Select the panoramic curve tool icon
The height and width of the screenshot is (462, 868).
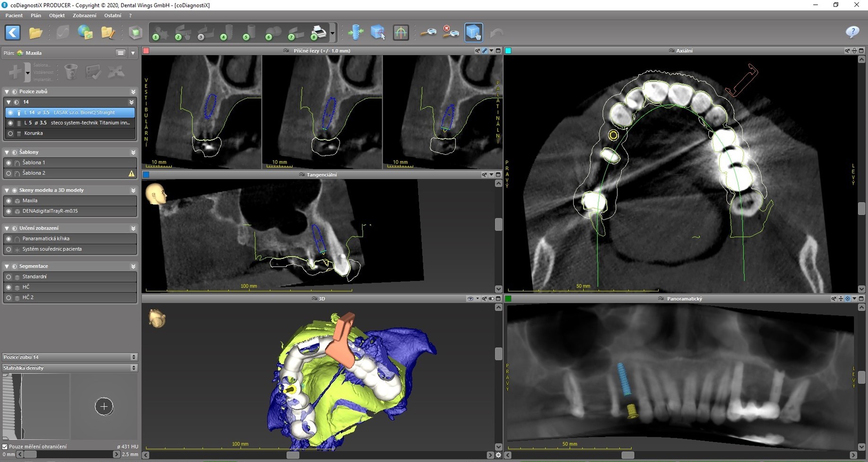click(x=401, y=33)
